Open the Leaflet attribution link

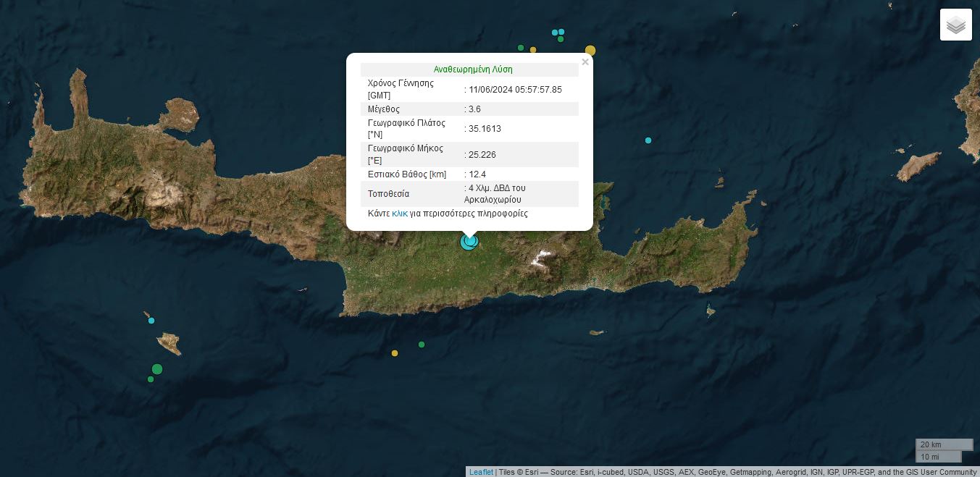click(x=481, y=472)
